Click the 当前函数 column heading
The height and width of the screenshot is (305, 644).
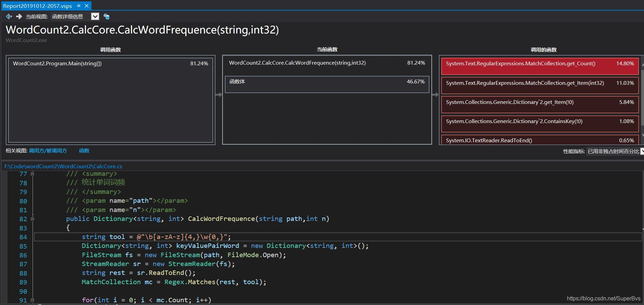[327, 50]
